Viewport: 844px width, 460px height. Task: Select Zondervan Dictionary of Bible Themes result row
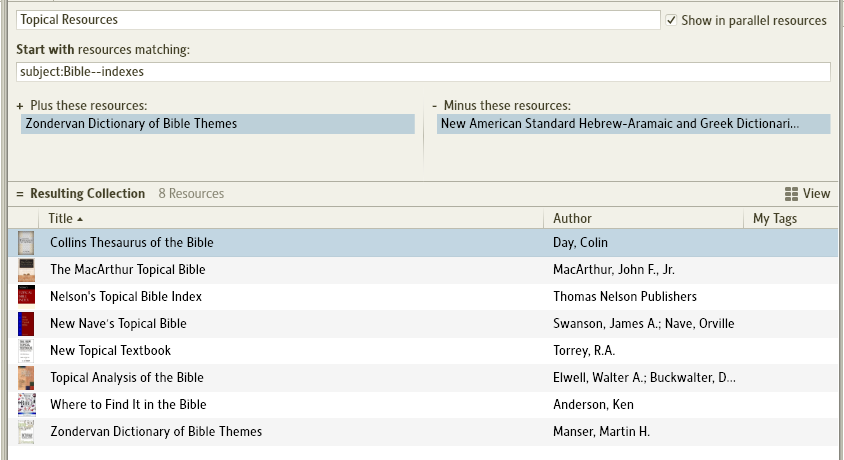click(x=423, y=431)
